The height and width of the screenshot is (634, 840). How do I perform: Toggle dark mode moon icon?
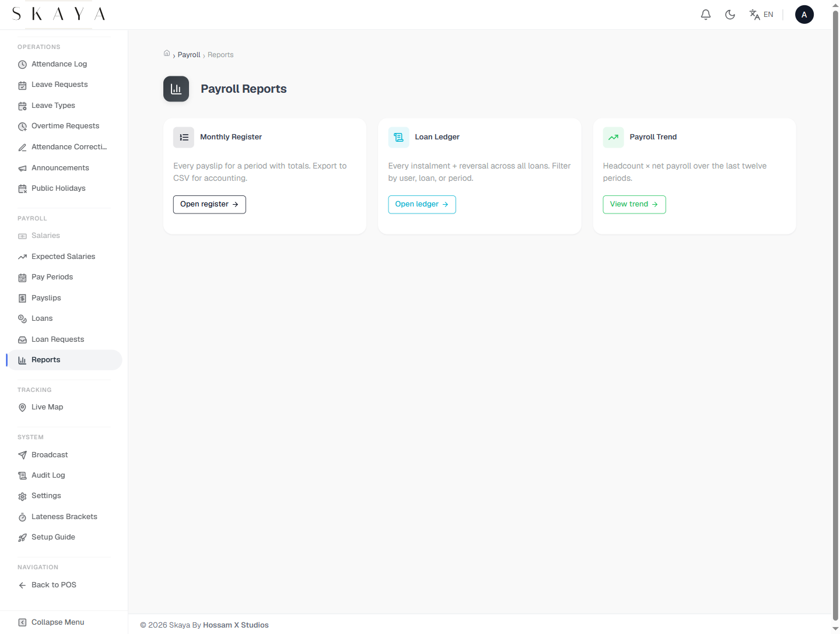(x=730, y=15)
